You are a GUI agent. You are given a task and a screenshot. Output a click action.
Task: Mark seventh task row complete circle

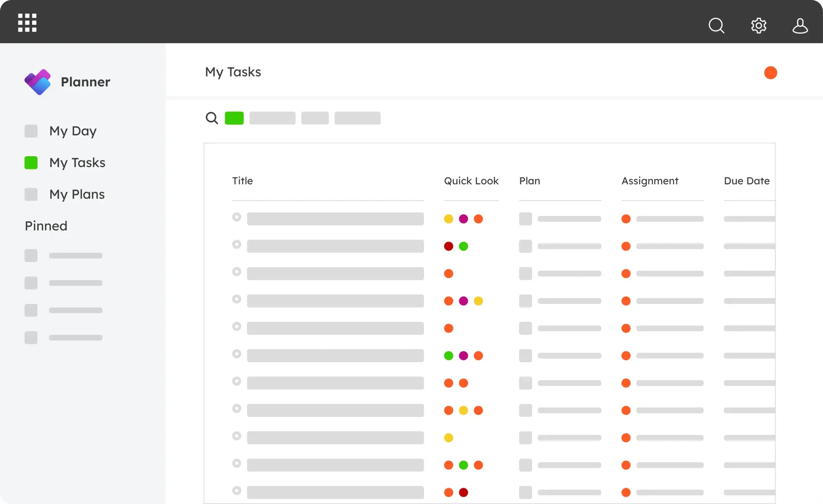tap(237, 381)
